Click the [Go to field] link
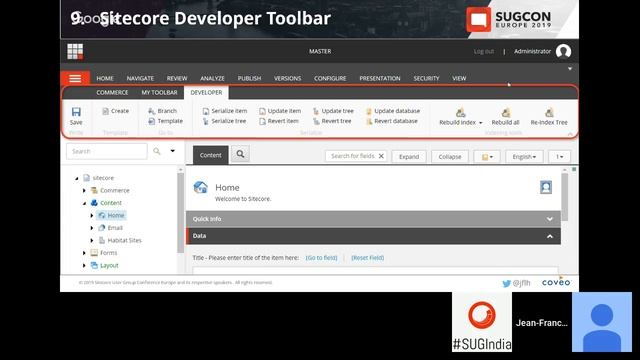The width and height of the screenshot is (640, 360). pyautogui.click(x=322, y=258)
